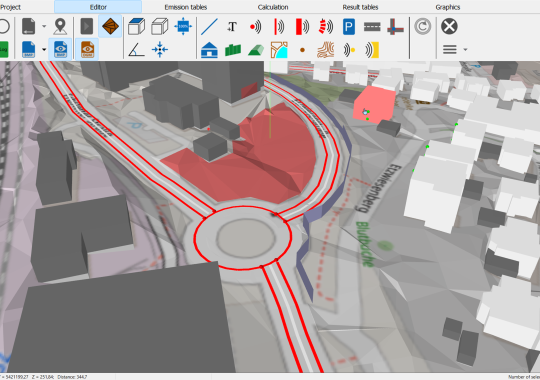
Task: Select the blue line drawing tool
Action: 209,27
